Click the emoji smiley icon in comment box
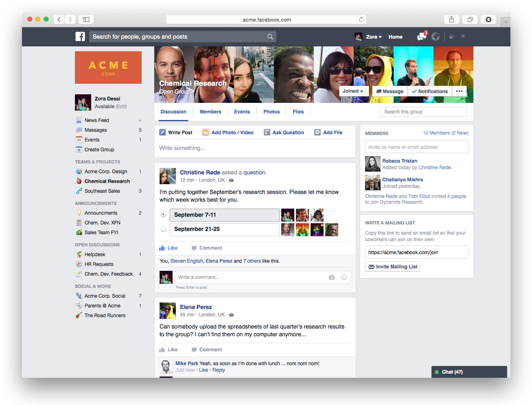The image size is (532, 405). (344, 277)
